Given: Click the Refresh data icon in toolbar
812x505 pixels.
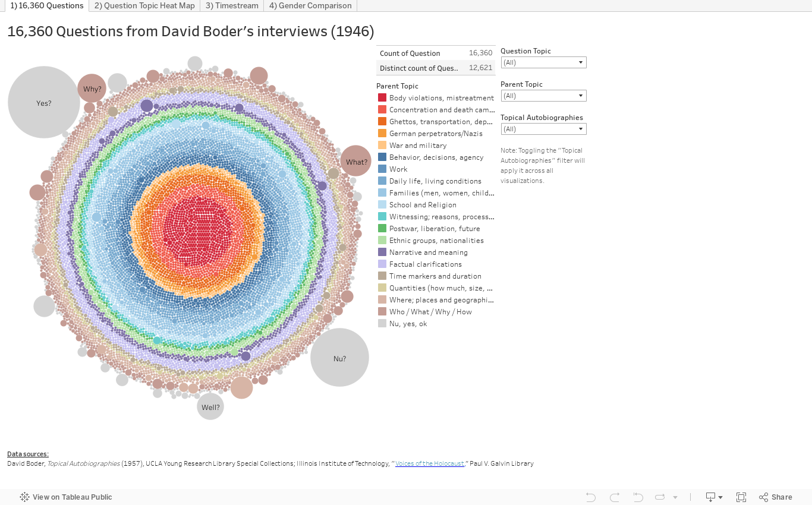Looking at the screenshot, I should pos(660,497).
